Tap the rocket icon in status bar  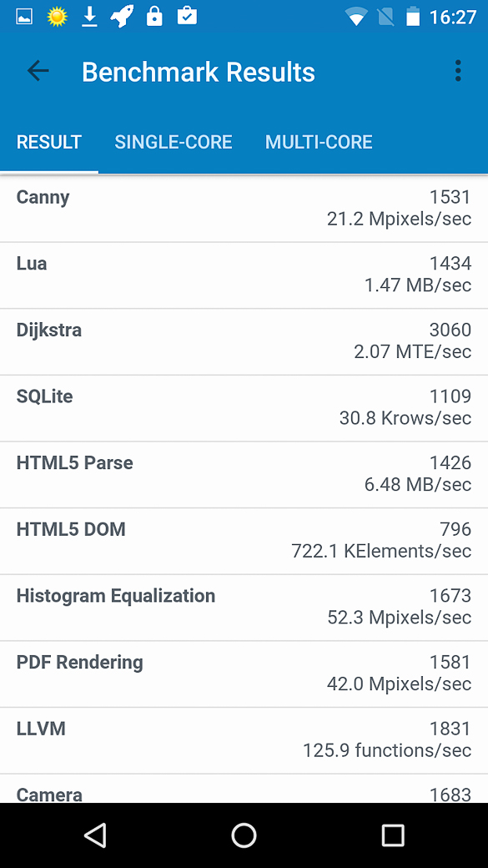coord(122,17)
